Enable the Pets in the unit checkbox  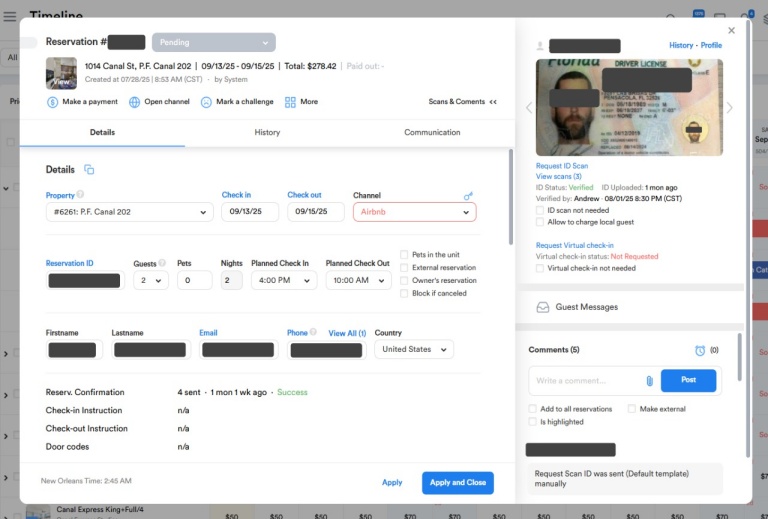(404, 255)
